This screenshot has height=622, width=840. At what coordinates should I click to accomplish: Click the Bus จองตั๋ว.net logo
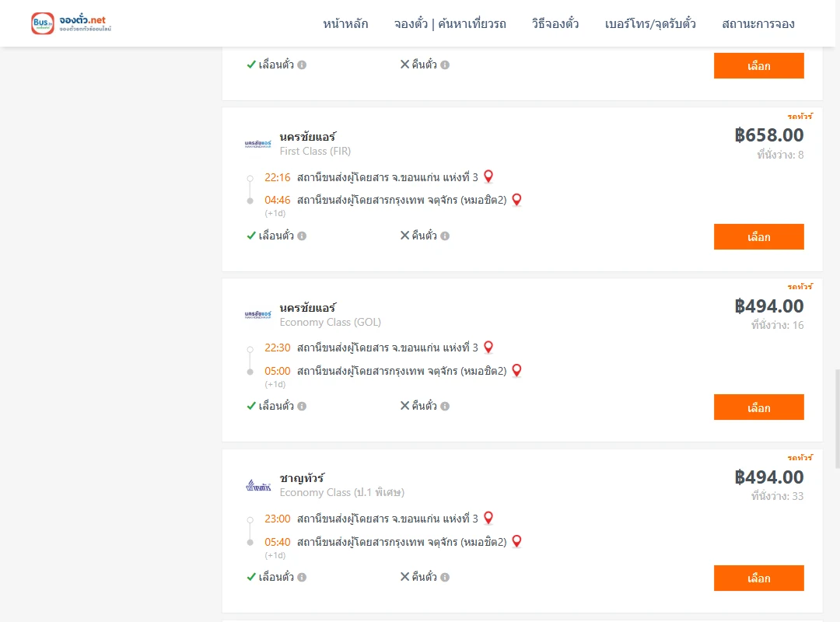72,23
